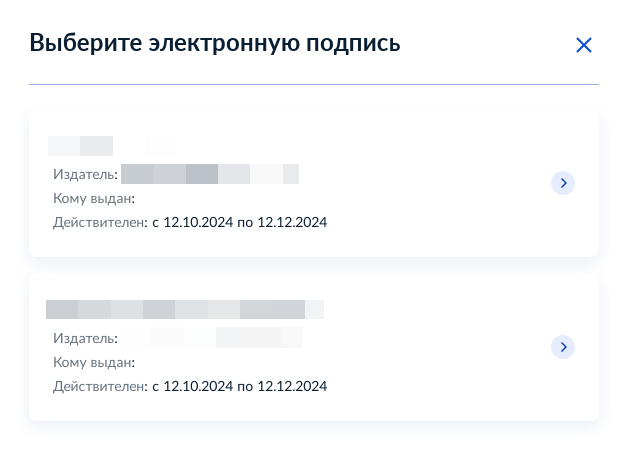Click 'Издатель:' label in second card
624x449 pixels.
(x=86, y=338)
